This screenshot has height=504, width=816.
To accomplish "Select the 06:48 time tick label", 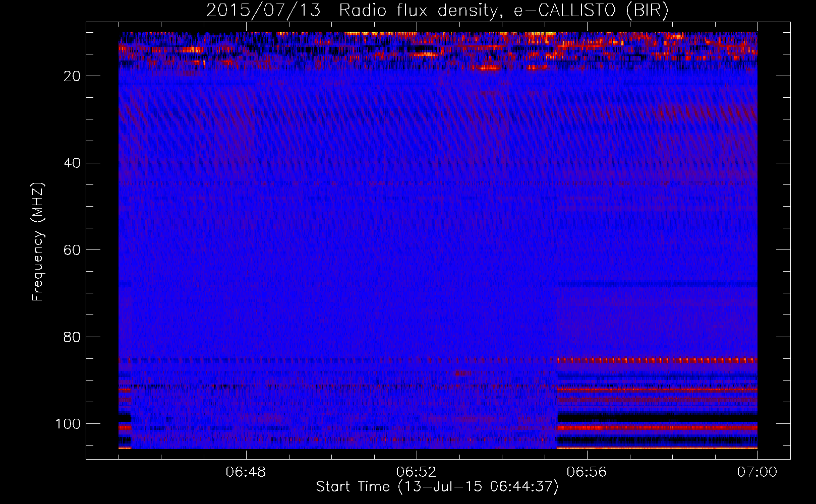I will click(246, 472).
